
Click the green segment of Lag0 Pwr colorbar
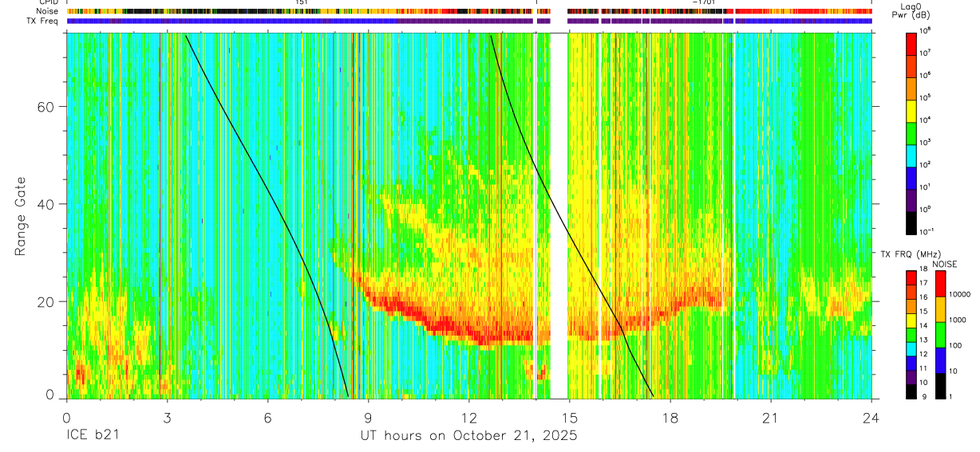pyautogui.click(x=911, y=132)
